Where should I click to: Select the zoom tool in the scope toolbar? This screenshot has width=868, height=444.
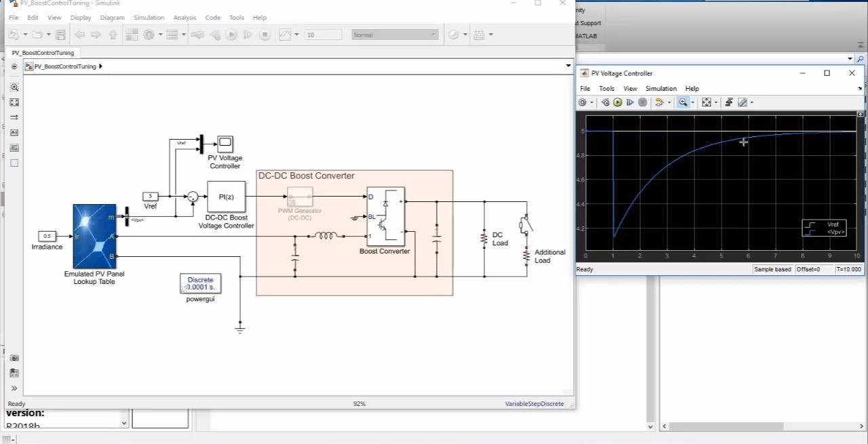click(683, 102)
